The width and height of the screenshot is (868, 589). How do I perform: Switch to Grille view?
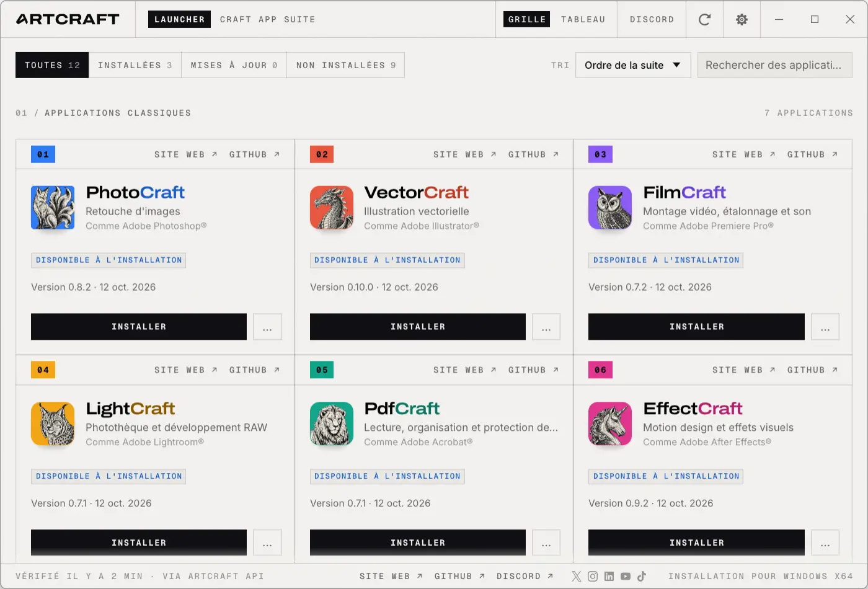click(x=527, y=19)
